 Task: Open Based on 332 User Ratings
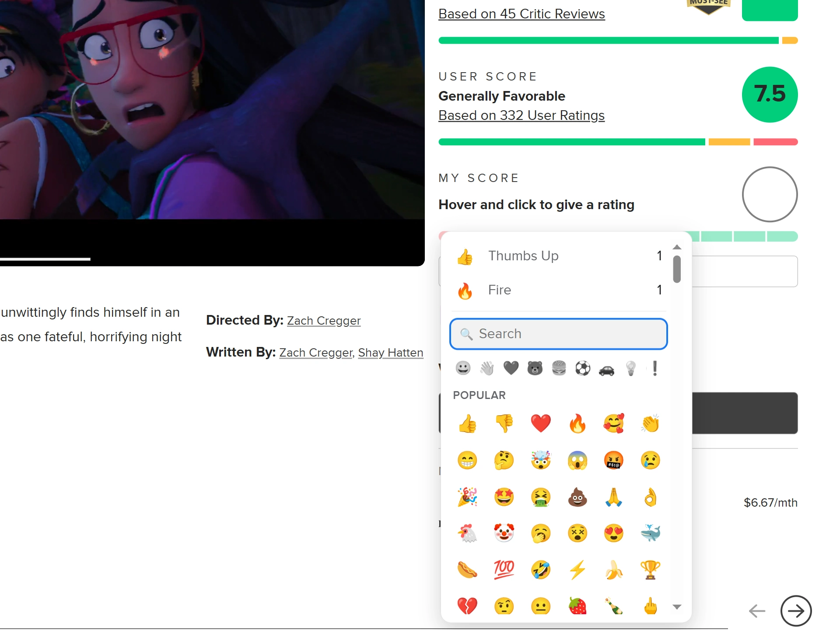click(521, 115)
